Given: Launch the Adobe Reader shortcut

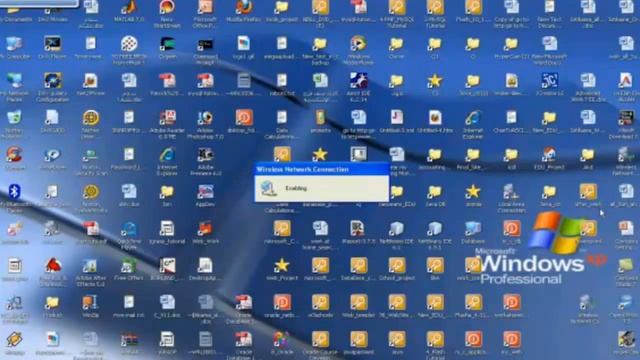Looking at the screenshot, I should click(167, 118).
